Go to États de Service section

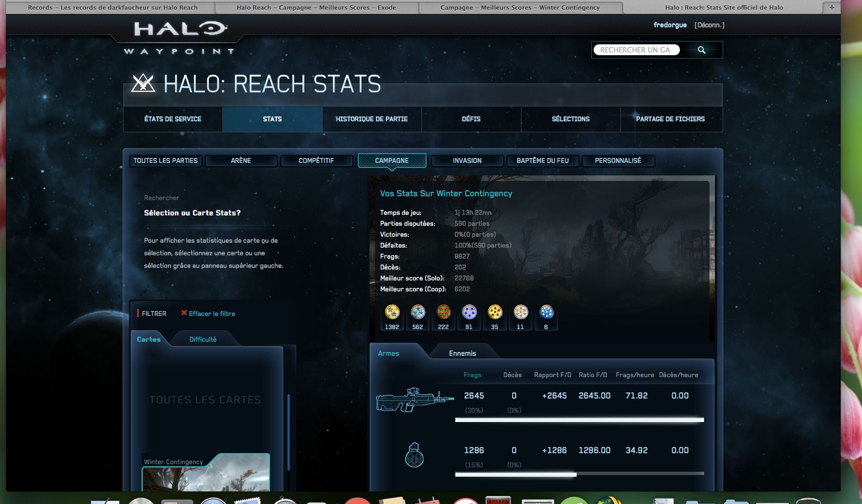173,119
